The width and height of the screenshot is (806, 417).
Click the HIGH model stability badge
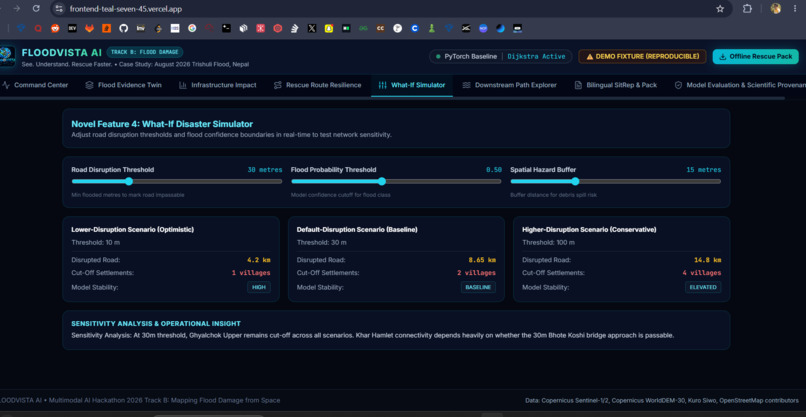pos(259,287)
